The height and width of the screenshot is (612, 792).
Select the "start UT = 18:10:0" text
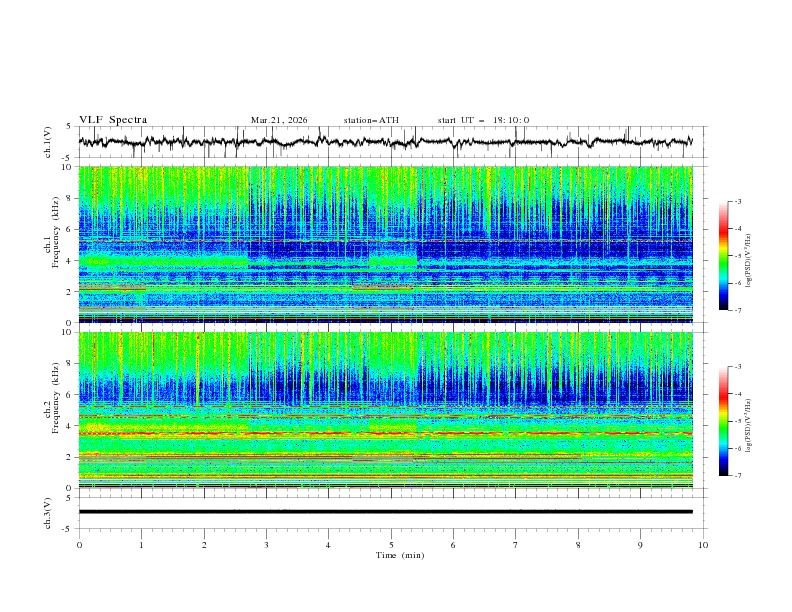[x=483, y=120]
